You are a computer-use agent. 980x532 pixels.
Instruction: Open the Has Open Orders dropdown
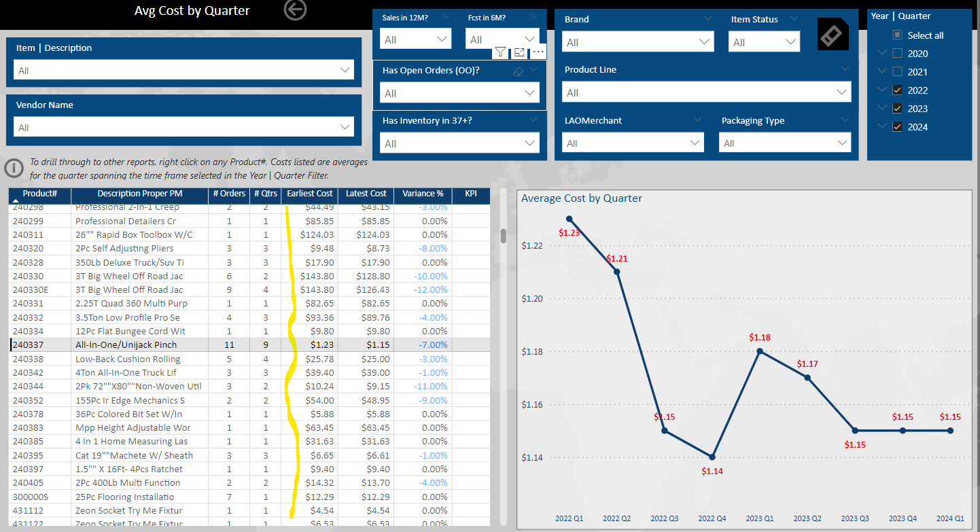point(459,93)
